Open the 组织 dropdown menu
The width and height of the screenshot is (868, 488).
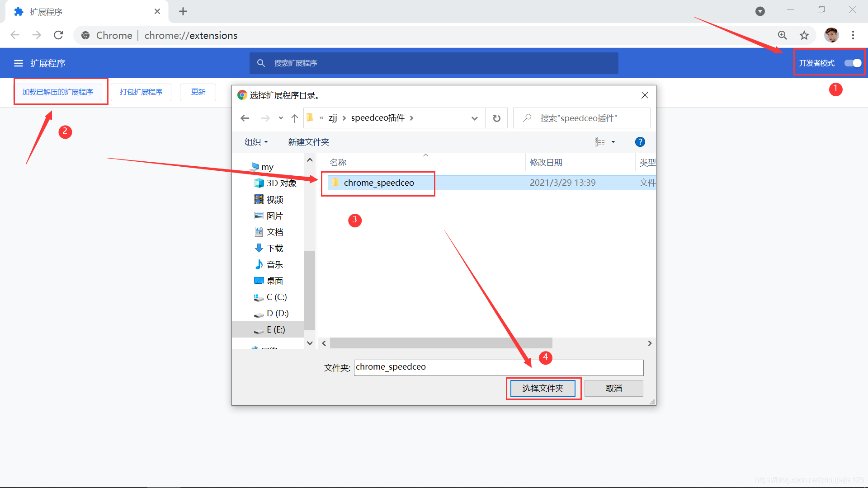(256, 142)
